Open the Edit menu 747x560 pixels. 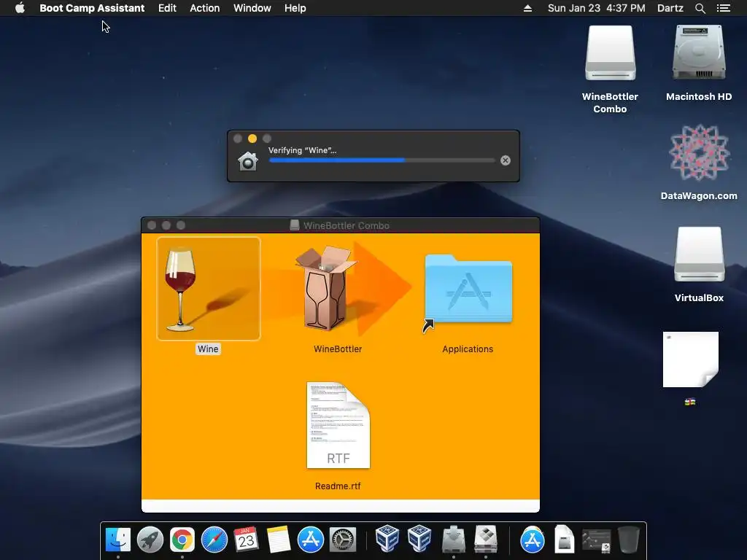click(x=167, y=8)
